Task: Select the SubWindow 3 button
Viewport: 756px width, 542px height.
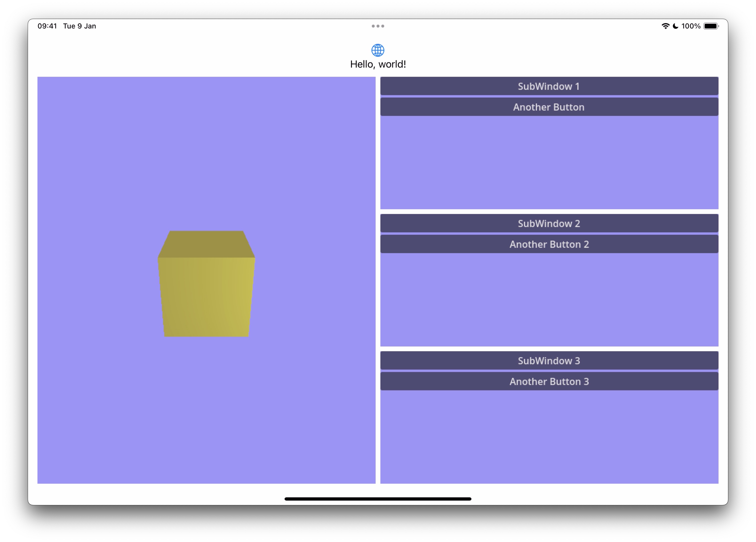Action: 549,361
